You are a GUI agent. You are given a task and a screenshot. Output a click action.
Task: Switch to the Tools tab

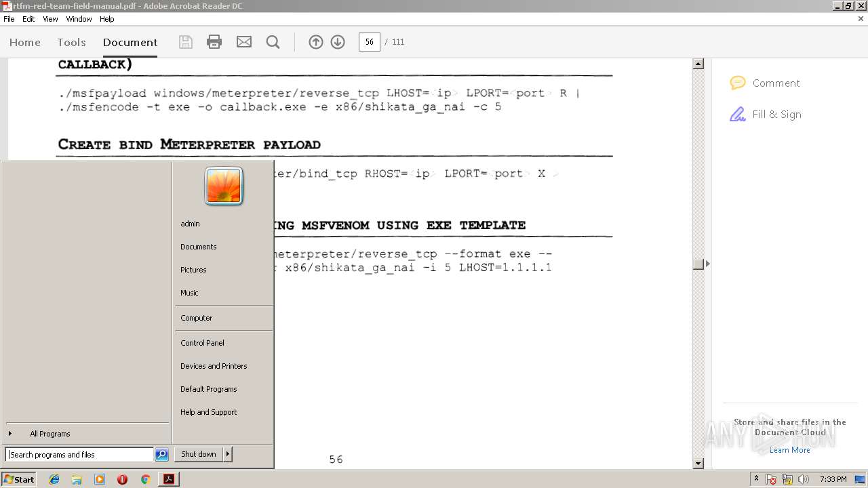tap(71, 42)
